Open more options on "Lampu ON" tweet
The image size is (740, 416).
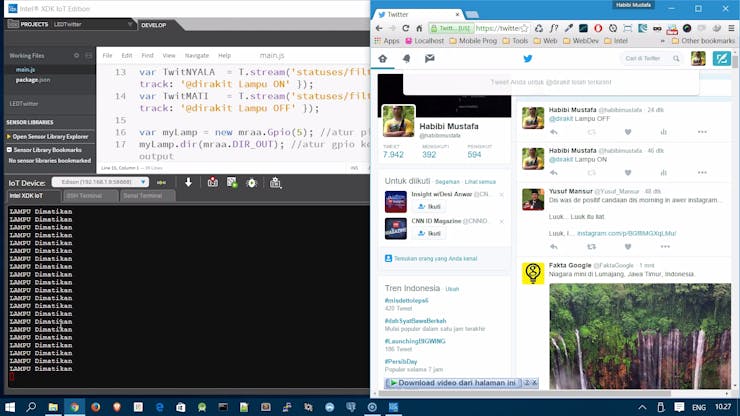coord(702,173)
